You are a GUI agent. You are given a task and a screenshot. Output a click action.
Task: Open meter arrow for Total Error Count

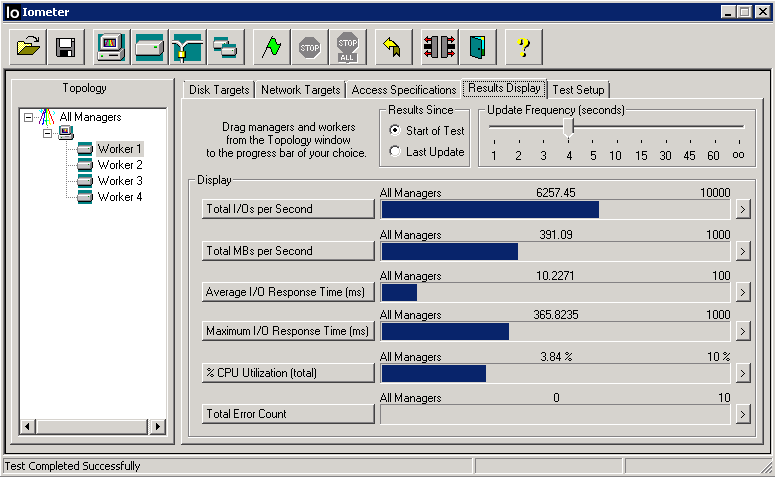tap(742, 414)
